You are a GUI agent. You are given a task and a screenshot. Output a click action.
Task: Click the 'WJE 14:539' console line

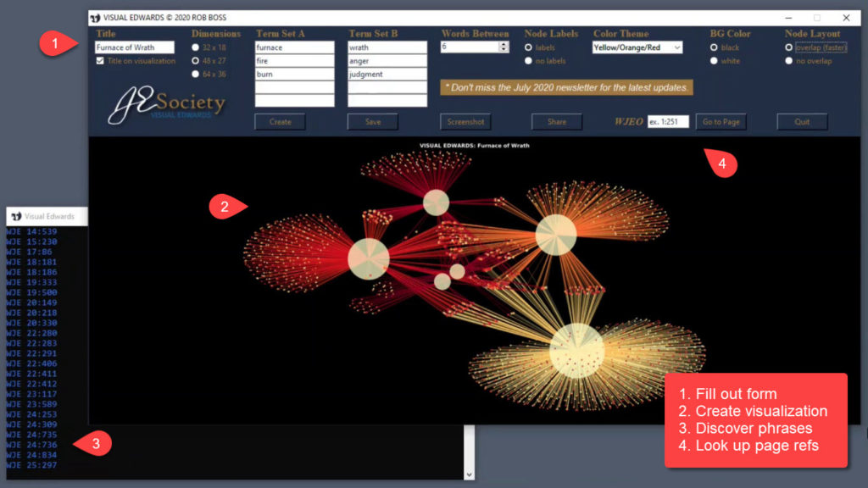pyautogui.click(x=31, y=232)
